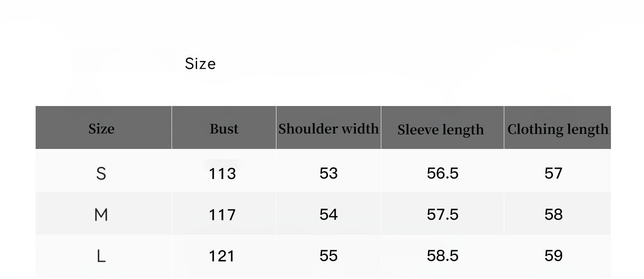
Task: Click the bust value 113
Action: pyautogui.click(x=222, y=173)
